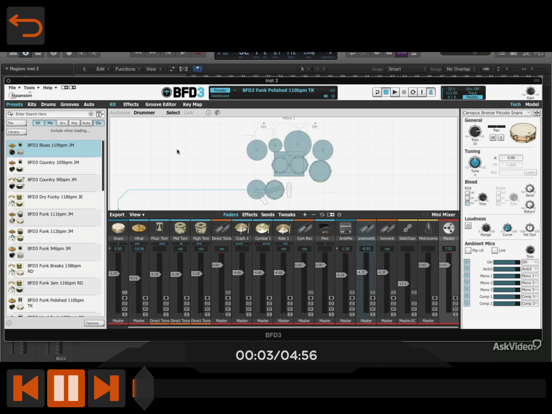Click the Select button in kit view
This screenshot has width=552, height=414.
(x=173, y=113)
